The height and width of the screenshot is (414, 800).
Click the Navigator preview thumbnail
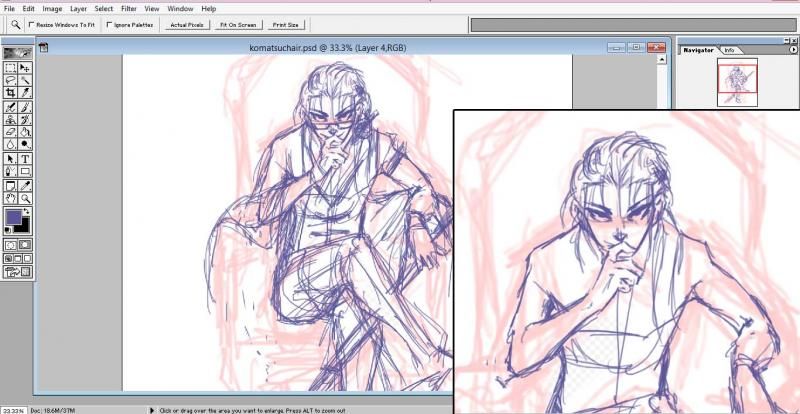click(x=737, y=81)
